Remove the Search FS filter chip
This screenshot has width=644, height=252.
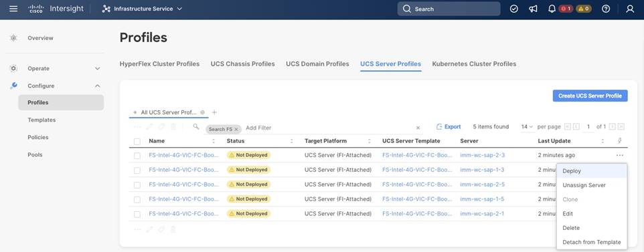[x=236, y=129]
